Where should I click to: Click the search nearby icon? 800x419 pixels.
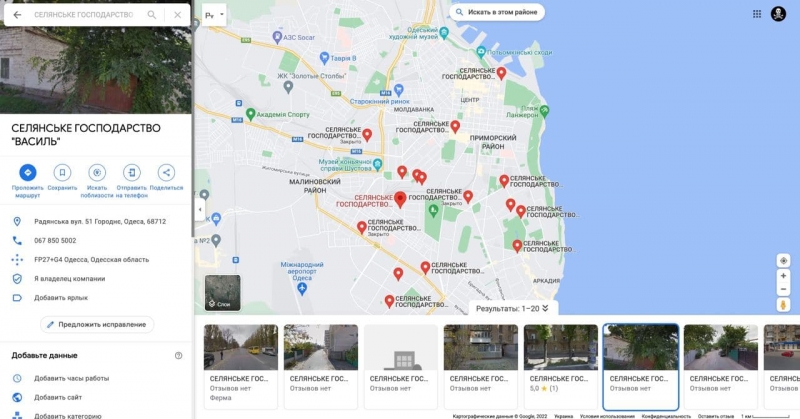(x=97, y=173)
